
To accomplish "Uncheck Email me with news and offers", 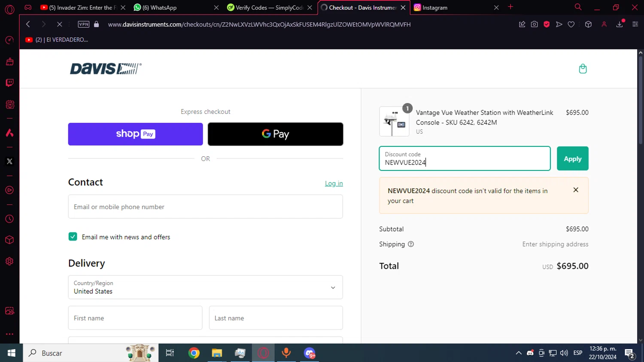I will 73,237.
